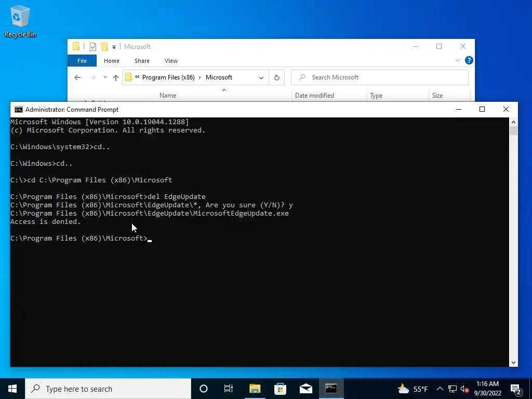Go back in Explorer navigation
The height and width of the screenshot is (399, 532).
click(77, 77)
